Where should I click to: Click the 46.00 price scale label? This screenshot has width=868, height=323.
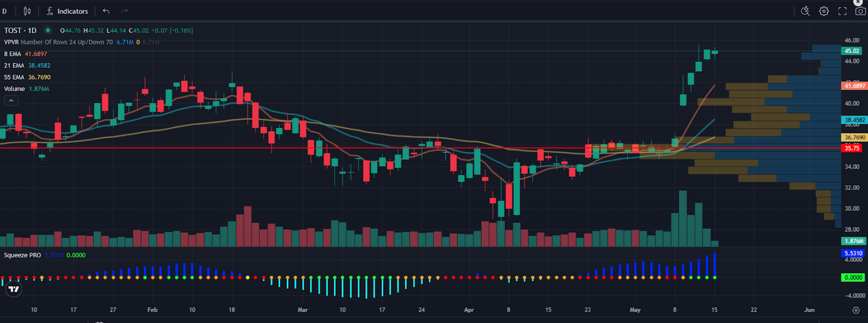[852, 40]
